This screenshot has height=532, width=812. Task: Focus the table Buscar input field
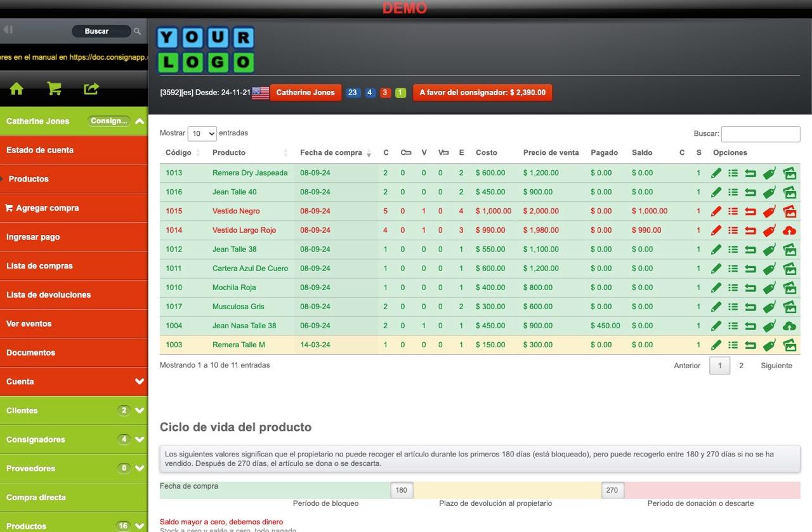click(x=761, y=134)
